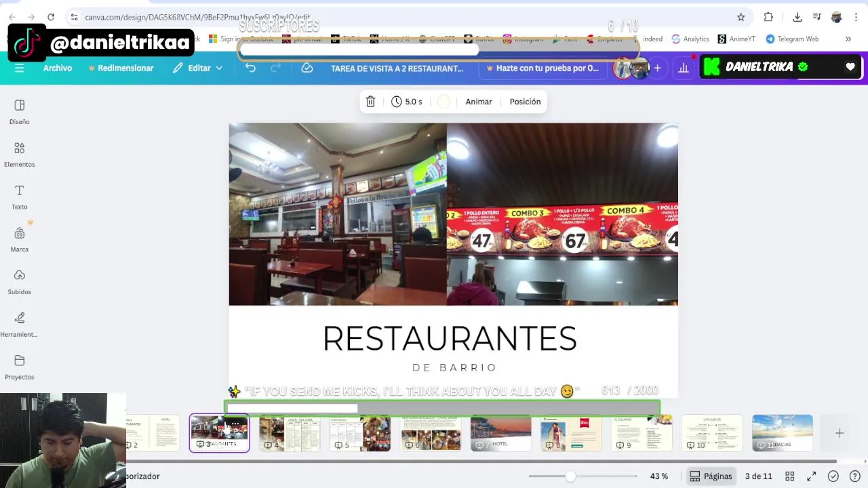Viewport: 868px width, 488px height.
Task: Bookmark this page with the star
Action: pos(741,17)
